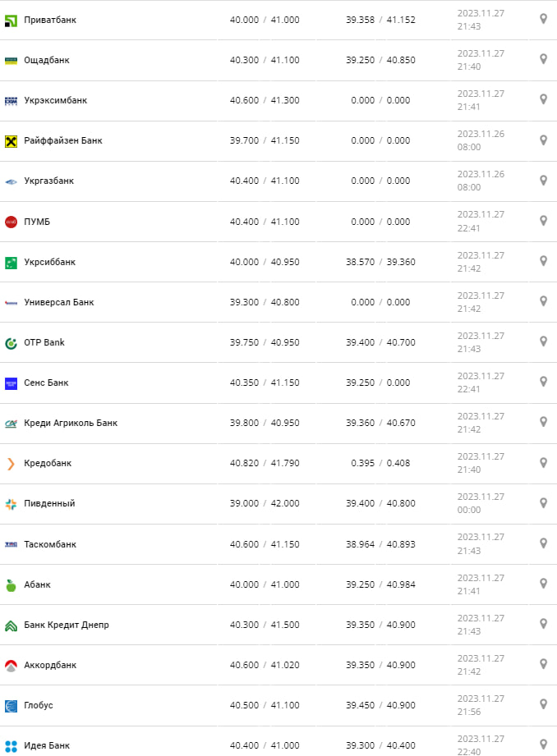Open the Укрэксимбанк bank link
This screenshot has height=756, width=557.
pos(55,101)
